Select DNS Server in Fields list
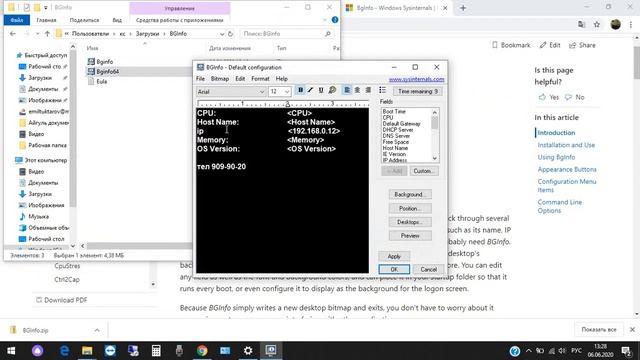 [396, 136]
